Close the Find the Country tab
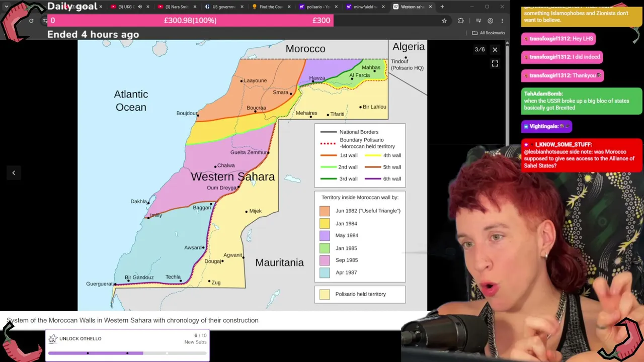The width and height of the screenshot is (644, 362). (x=289, y=7)
